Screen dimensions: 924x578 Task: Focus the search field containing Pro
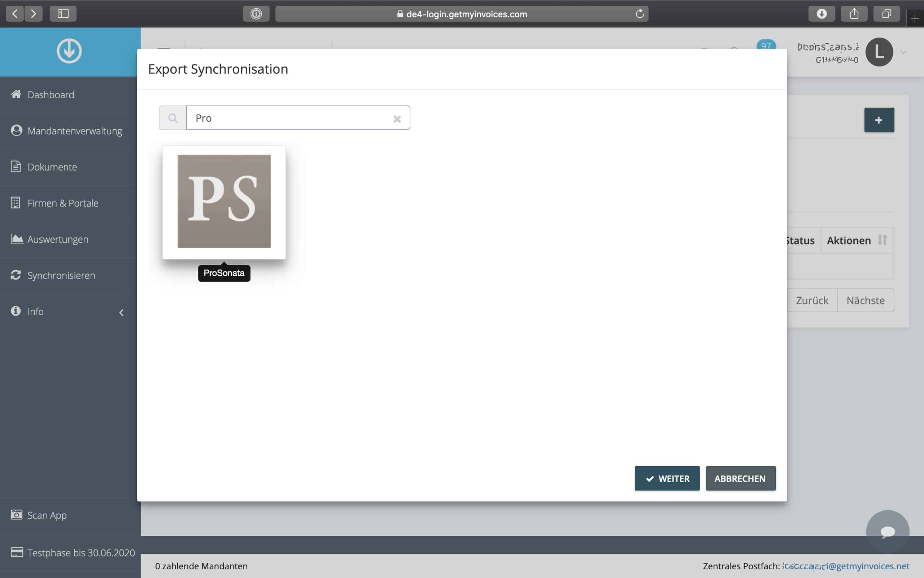point(298,118)
